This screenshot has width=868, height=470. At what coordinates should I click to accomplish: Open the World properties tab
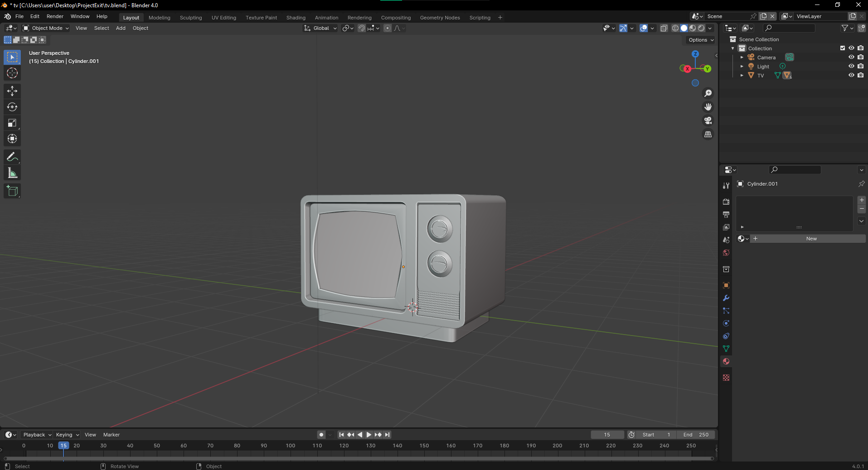(726, 253)
